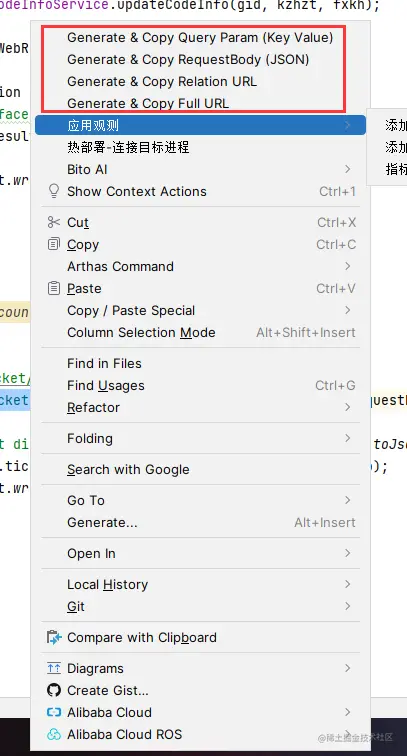Expand the Local History submenu arrow
407x756 pixels.
pyautogui.click(x=348, y=584)
